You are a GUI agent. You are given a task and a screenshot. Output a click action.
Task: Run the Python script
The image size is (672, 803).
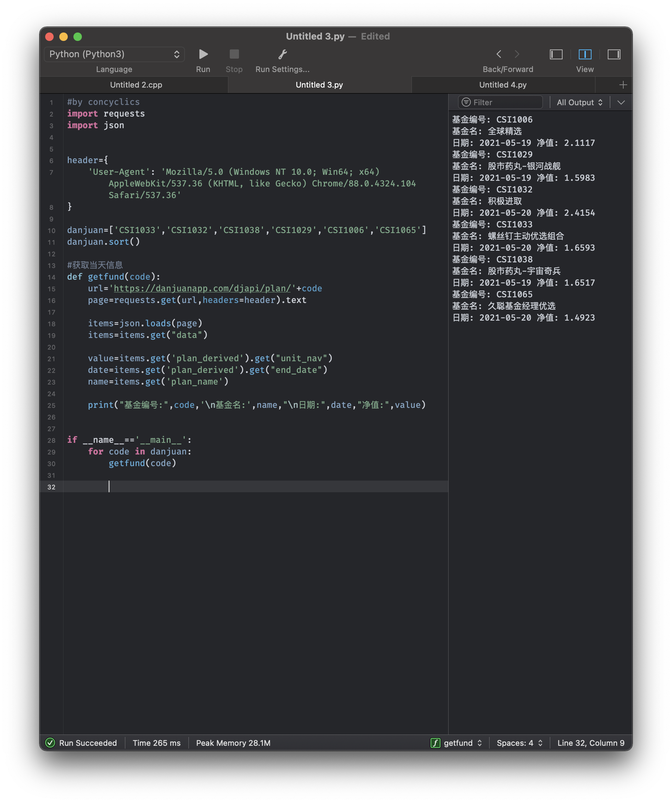(x=203, y=54)
